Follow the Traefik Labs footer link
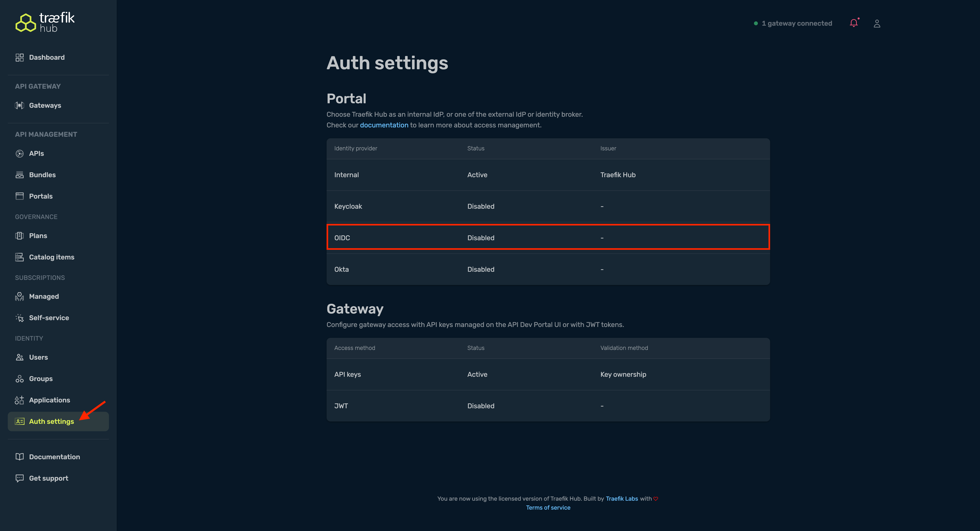The image size is (980, 531). (x=622, y=499)
